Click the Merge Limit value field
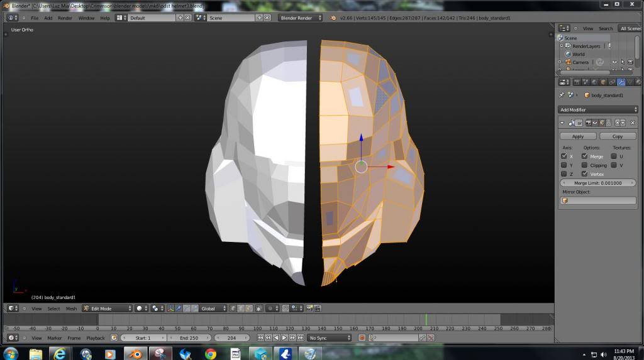 click(598, 183)
